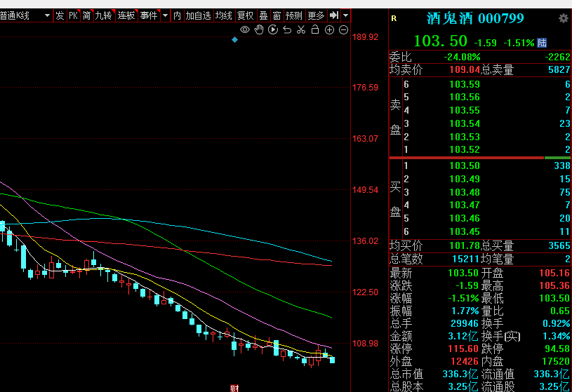Select buy level 3 price 103.48
This screenshot has width=572, height=392.
[465, 192]
